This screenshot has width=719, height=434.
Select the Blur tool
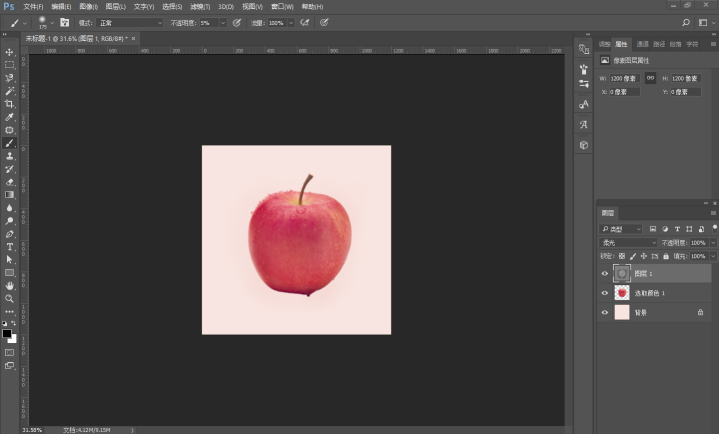[x=9, y=208]
